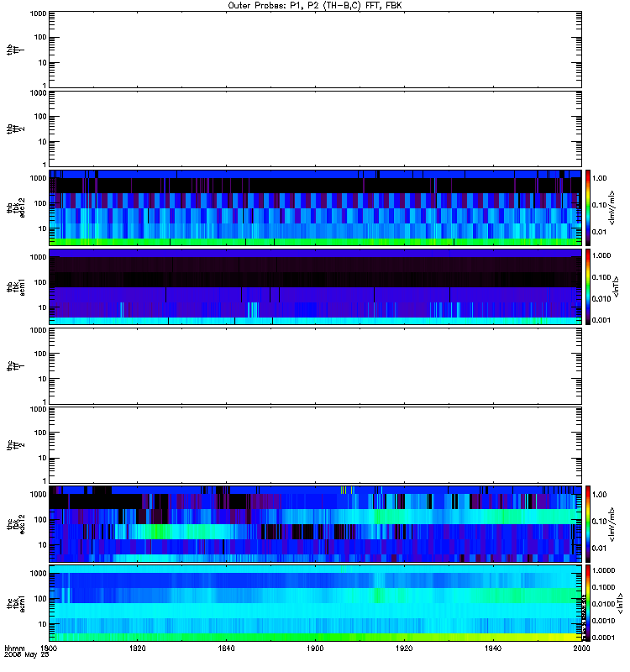Click the 1900 time axis label

pyautogui.click(x=316, y=648)
